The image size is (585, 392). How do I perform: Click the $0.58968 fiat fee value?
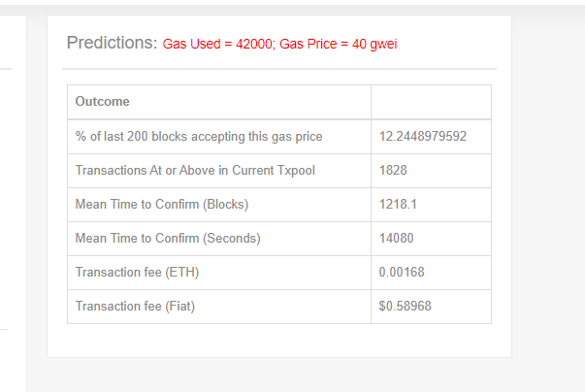pos(406,307)
